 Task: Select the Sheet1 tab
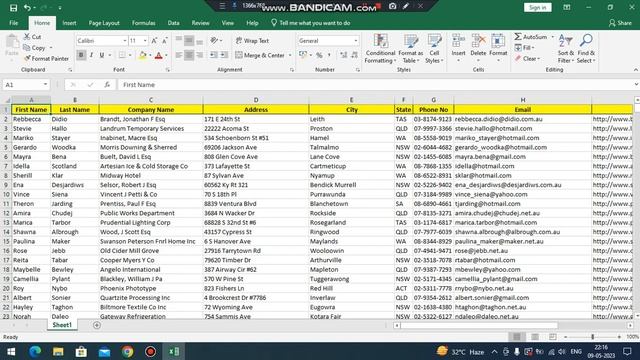point(62,325)
